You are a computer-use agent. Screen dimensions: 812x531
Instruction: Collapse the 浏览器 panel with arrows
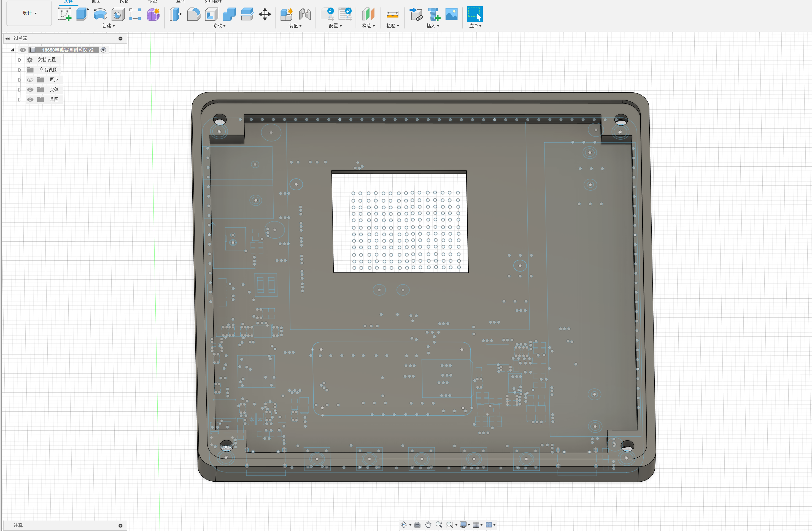point(7,38)
